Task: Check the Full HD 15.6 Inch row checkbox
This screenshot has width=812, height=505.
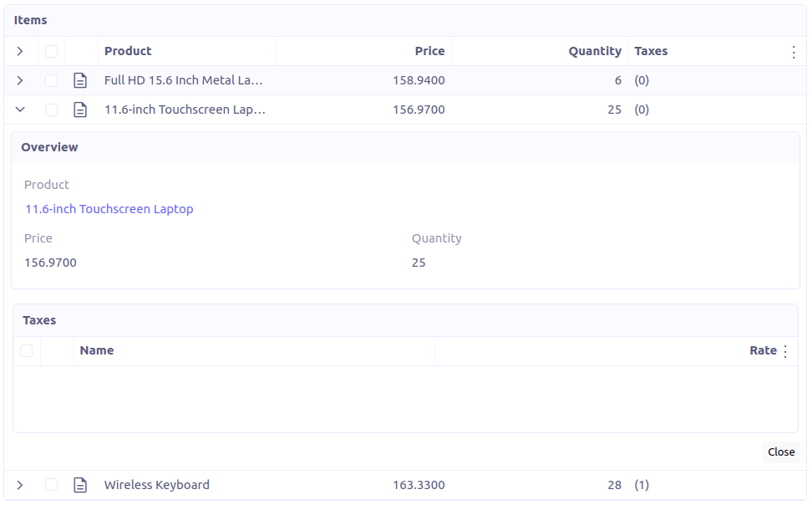Action: (x=52, y=80)
